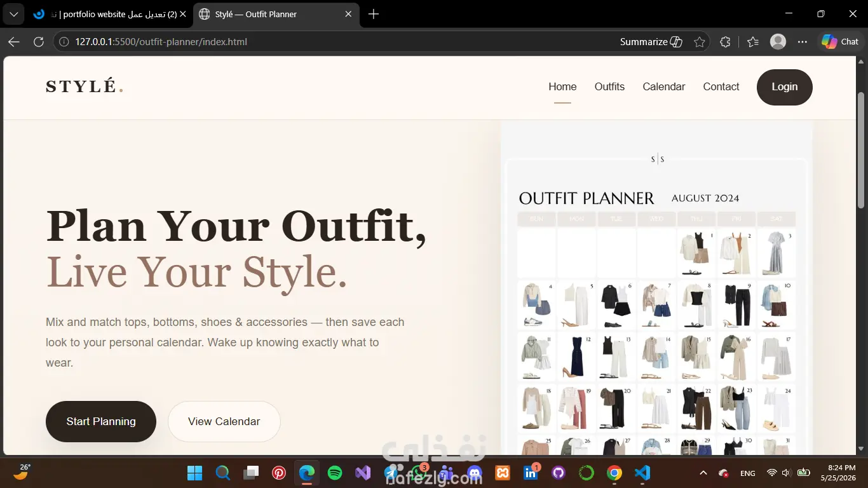Viewport: 868px width, 488px height.
Task: Open Windows Search from the taskbar
Action: [222, 473]
